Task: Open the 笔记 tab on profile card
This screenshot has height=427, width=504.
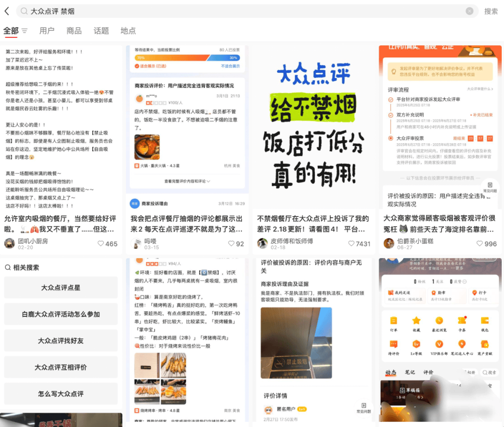Action: pyautogui.click(x=409, y=372)
